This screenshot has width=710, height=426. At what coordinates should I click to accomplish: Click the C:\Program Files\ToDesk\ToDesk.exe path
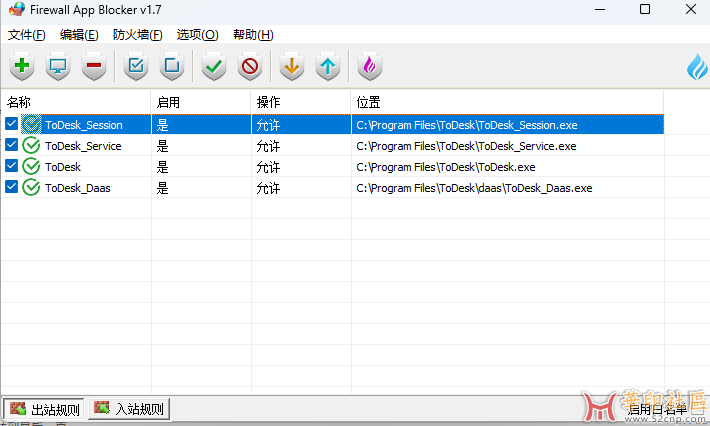pyautogui.click(x=446, y=167)
